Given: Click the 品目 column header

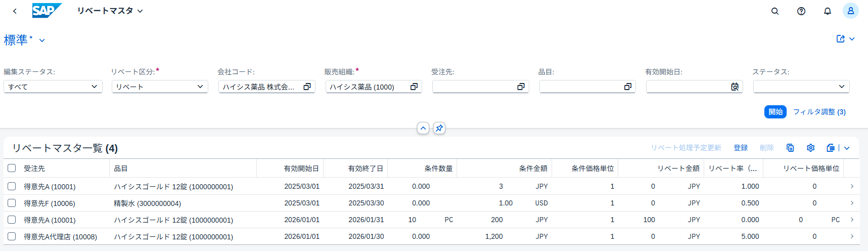Looking at the screenshot, I should coord(183,168).
